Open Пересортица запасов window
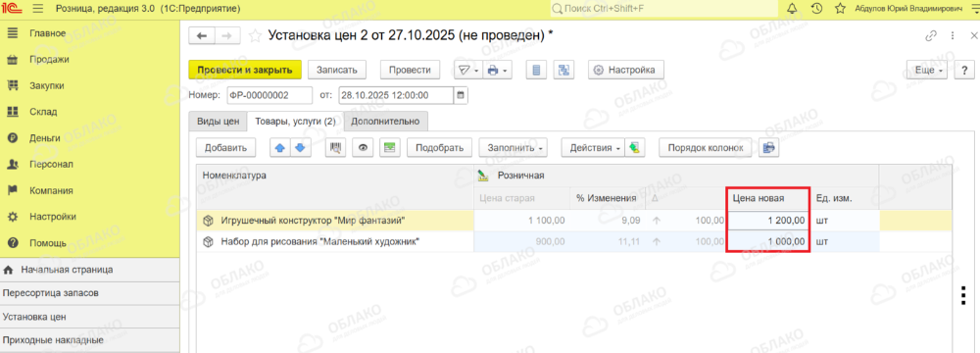This screenshot has height=353, width=980. pos(89,293)
